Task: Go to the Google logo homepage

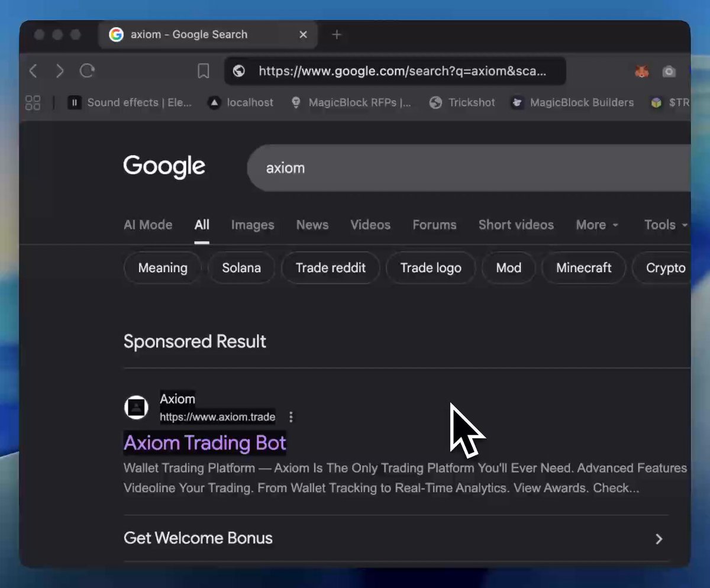Action: click(x=164, y=167)
